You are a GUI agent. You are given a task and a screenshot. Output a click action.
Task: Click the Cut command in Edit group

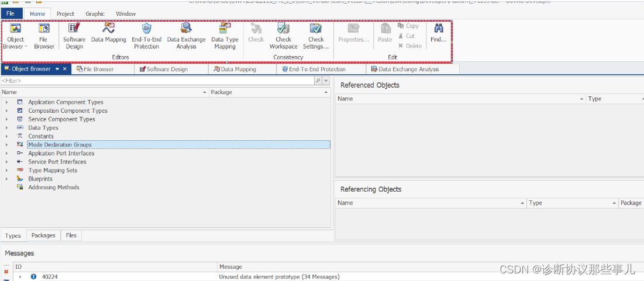[407, 36]
